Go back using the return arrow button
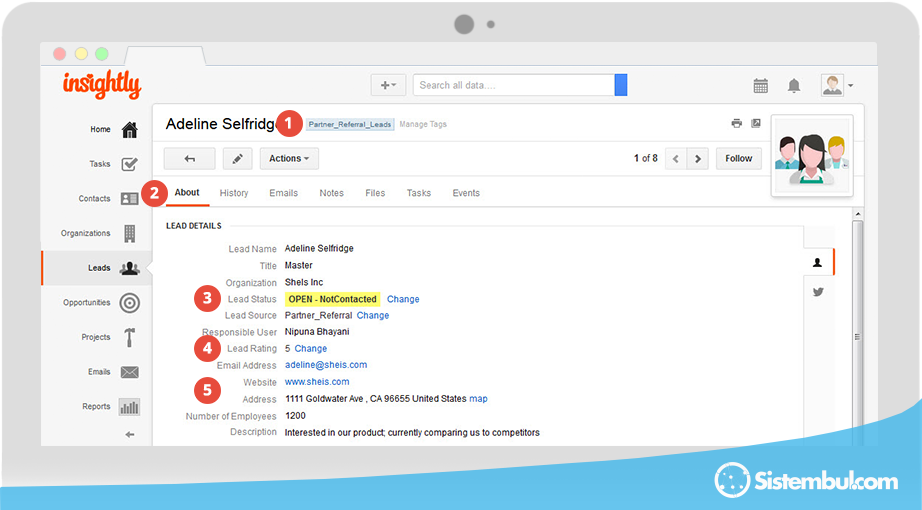This screenshot has width=922, height=510. [189, 159]
